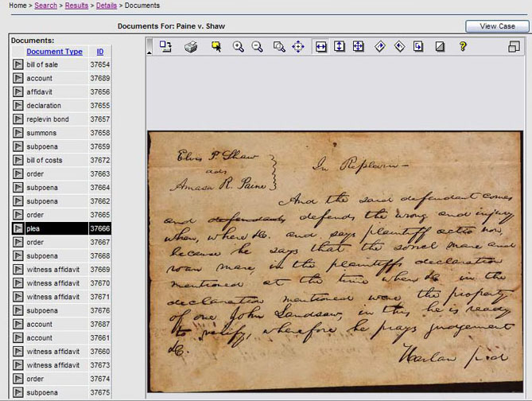Open viewer help question mark
Viewport: 532px width, 401px height.
click(x=463, y=46)
